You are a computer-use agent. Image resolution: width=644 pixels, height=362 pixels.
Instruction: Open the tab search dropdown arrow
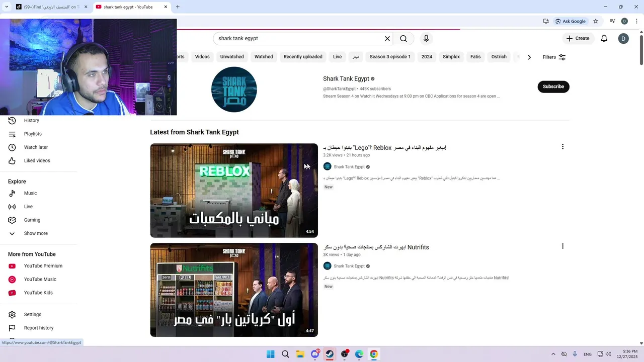pos(7,7)
